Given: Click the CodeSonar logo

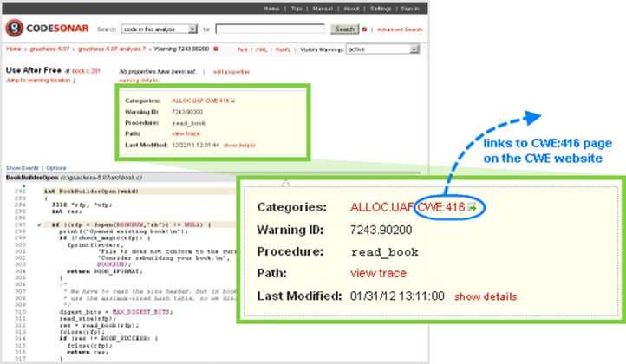Looking at the screenshot, I should point(47,29).
